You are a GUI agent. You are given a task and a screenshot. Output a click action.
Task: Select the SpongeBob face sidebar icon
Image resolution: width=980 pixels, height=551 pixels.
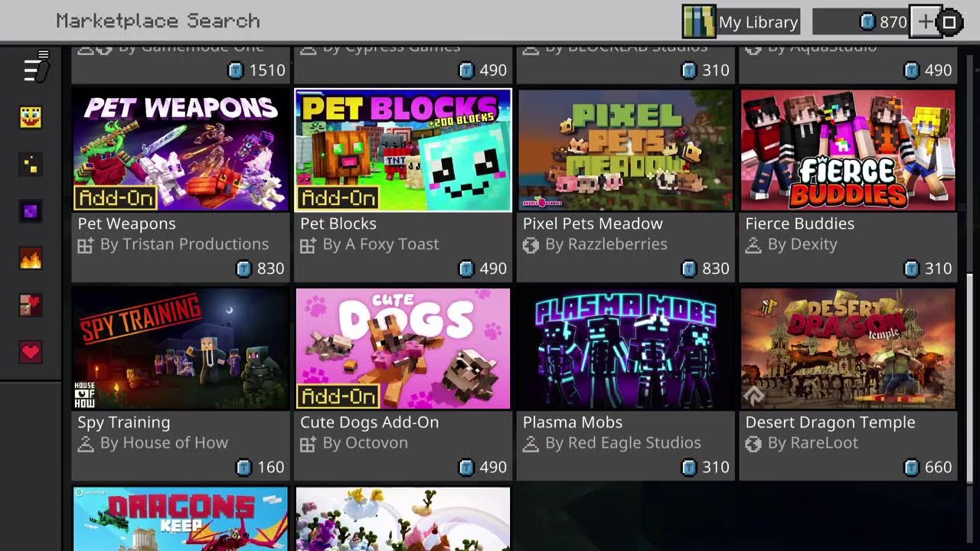(31, 117)
